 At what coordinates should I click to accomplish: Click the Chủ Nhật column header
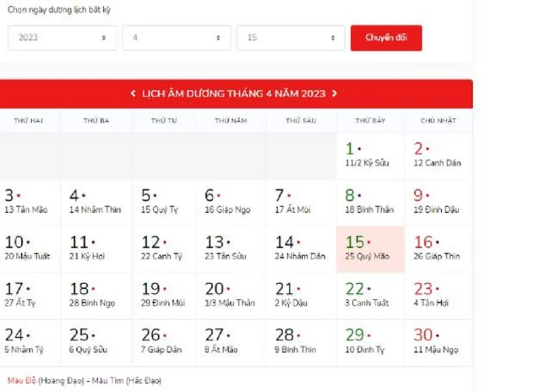coord(437,121)
